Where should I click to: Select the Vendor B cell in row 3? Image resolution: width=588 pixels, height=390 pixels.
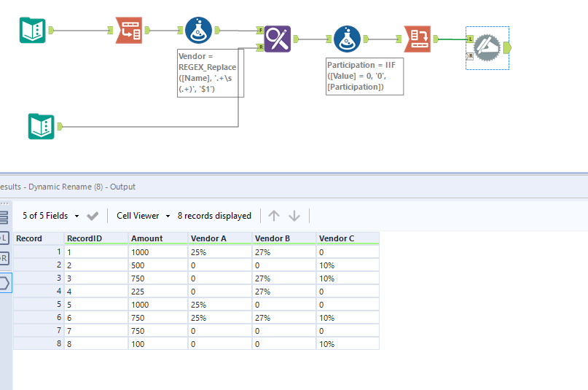click(x=283, y=278)
